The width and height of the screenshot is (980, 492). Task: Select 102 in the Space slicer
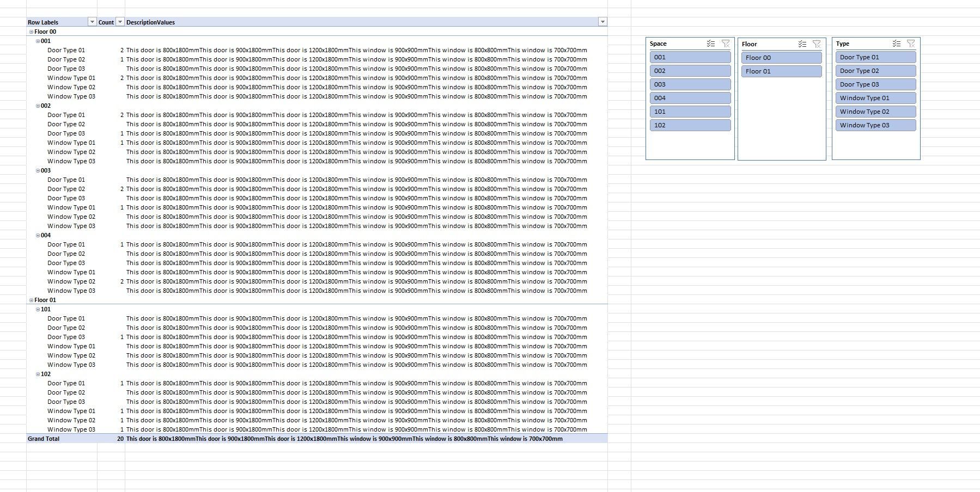[x=690, y=125]
